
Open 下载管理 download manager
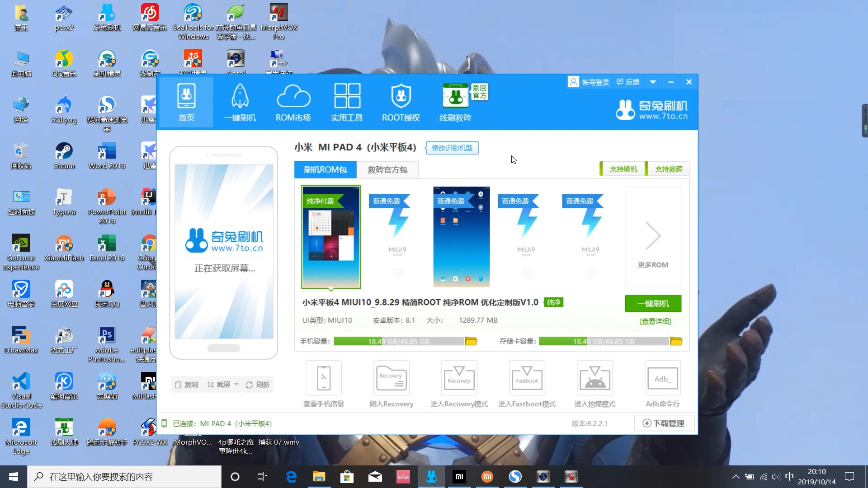click(664, 423)
